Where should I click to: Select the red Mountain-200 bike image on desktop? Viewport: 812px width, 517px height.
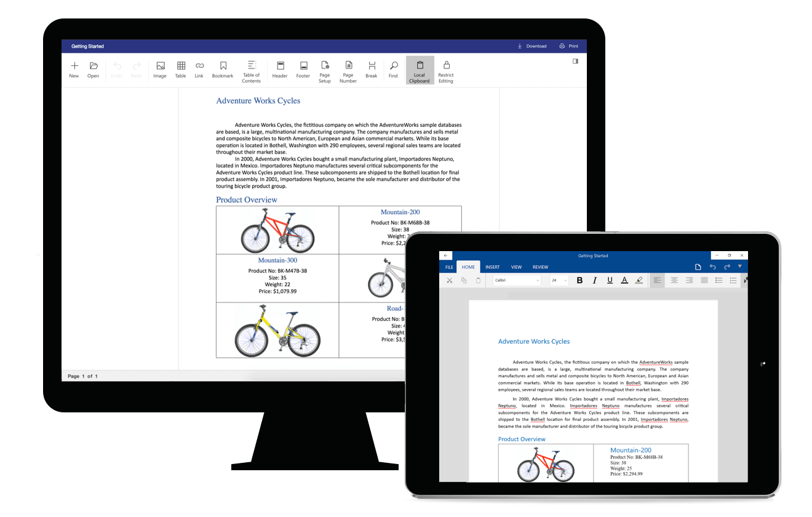[277, 230]
